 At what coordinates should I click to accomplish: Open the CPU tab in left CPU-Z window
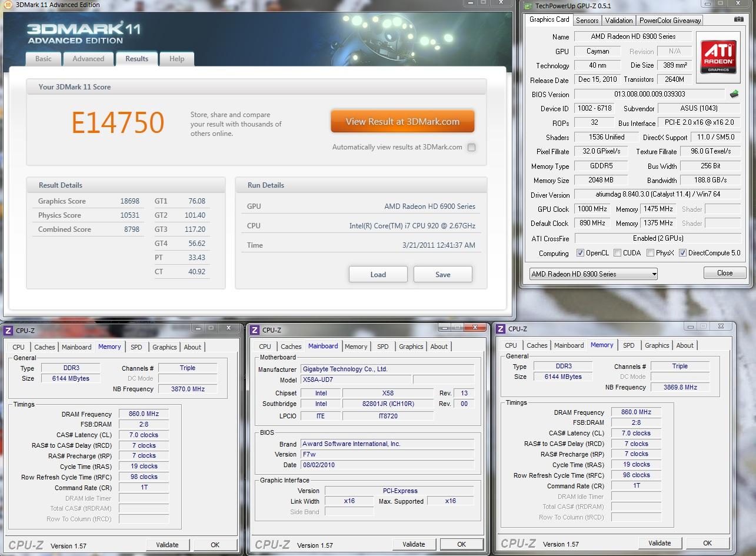19,347
